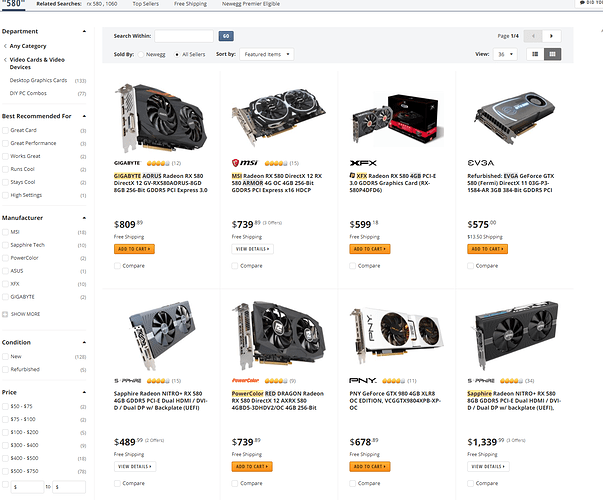Image resolution: width=603 pixels, height=500 pixels.
Task: Filter by XFX manufacturer
Action: pyautogui.click(x=5, y=284)
